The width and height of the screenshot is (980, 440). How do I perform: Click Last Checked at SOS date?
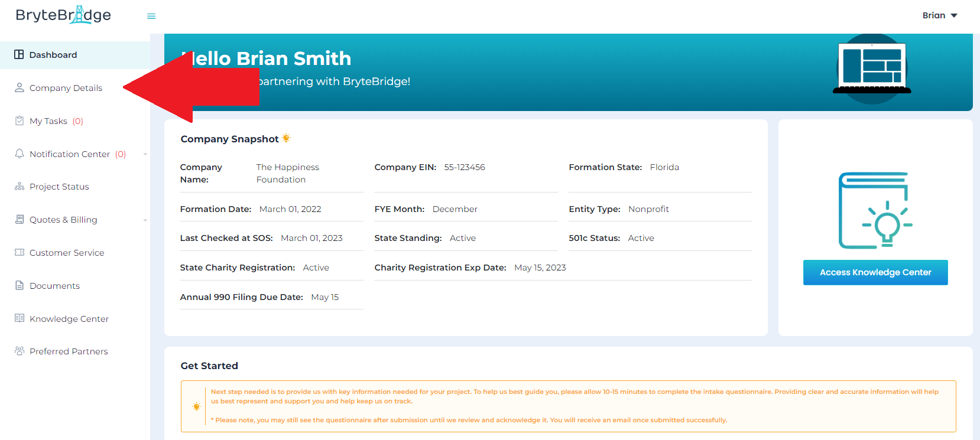[311, 238]
